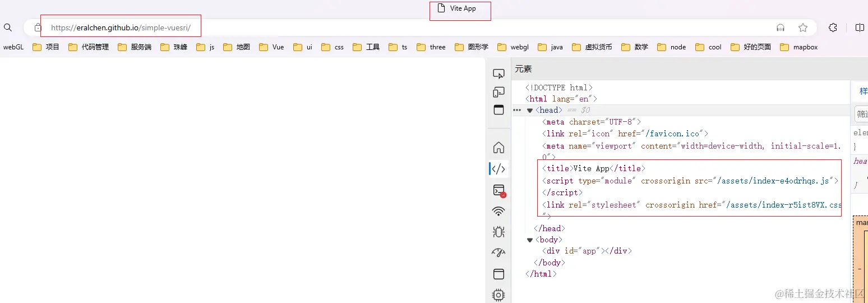Open the ui bookmarks folder
This screenshot has height=303, width=868.
click(303, 47)
